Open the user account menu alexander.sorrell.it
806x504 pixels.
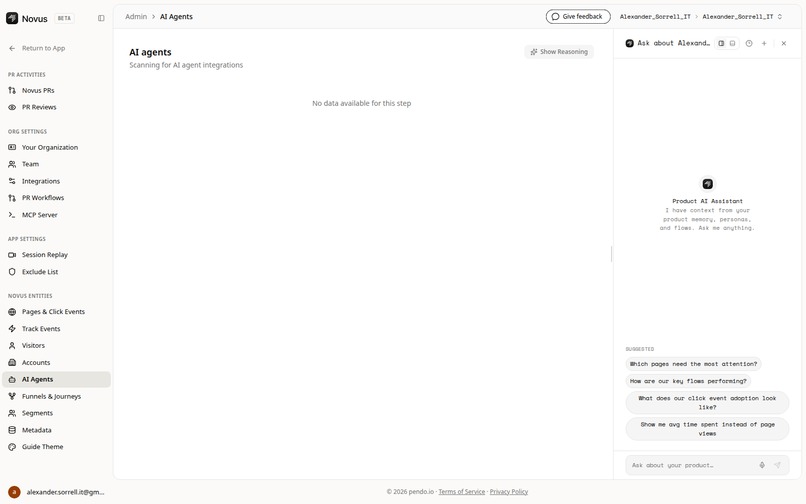(57, 492)
